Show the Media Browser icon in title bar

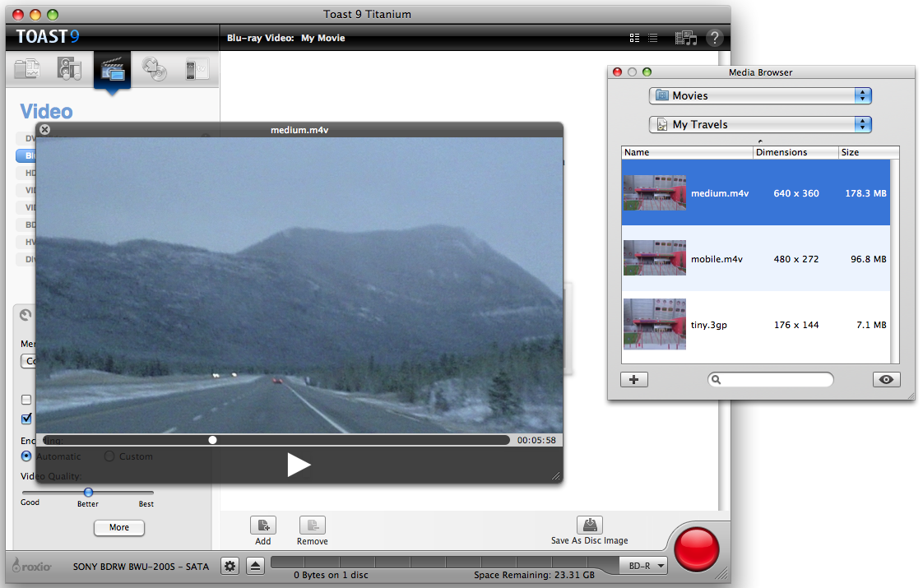coord(686,39)
